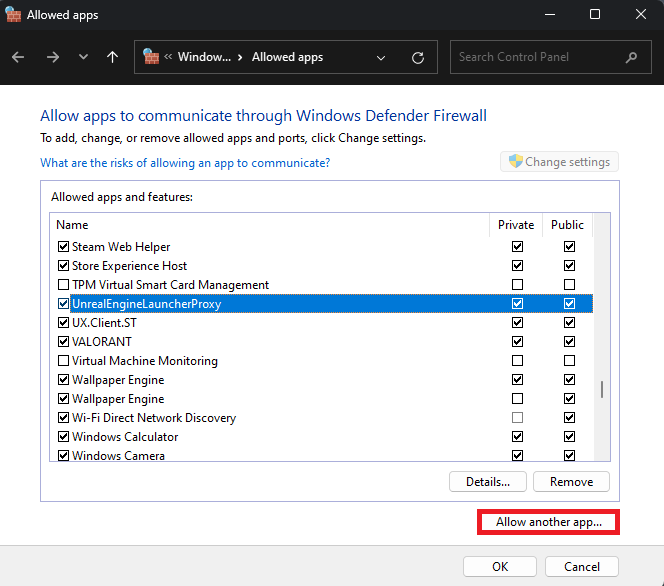The image size is (664, 586).
Task: Toggle Private for Steam Web Helper
Action: tap(517, 246)
